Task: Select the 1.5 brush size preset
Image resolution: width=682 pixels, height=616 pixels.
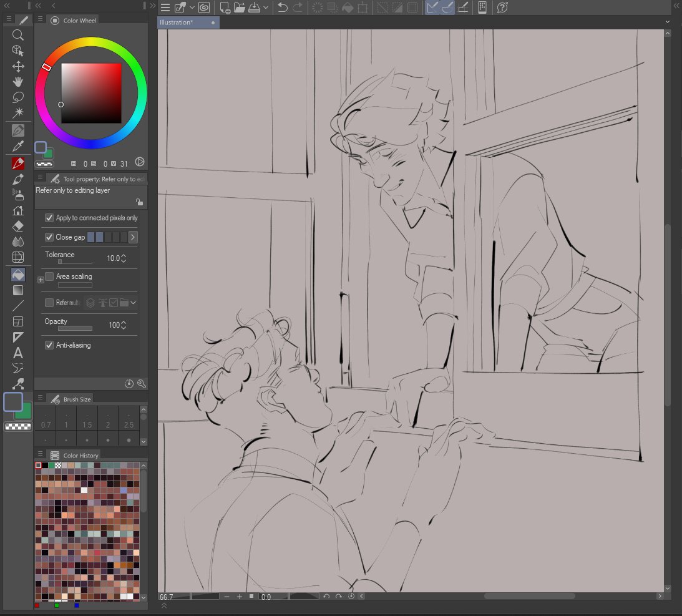Action: coord(87,420)
